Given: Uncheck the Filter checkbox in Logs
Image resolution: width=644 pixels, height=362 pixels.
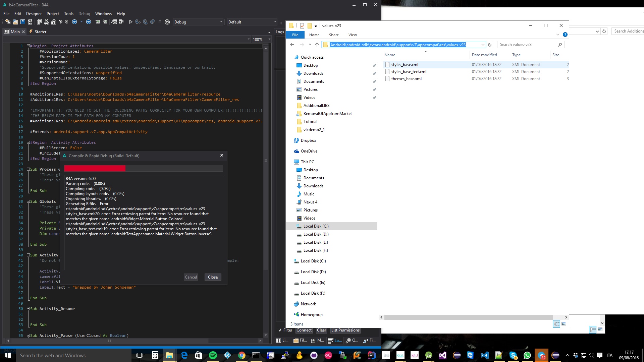Looking at the screenshot, I should coord(280,330).
